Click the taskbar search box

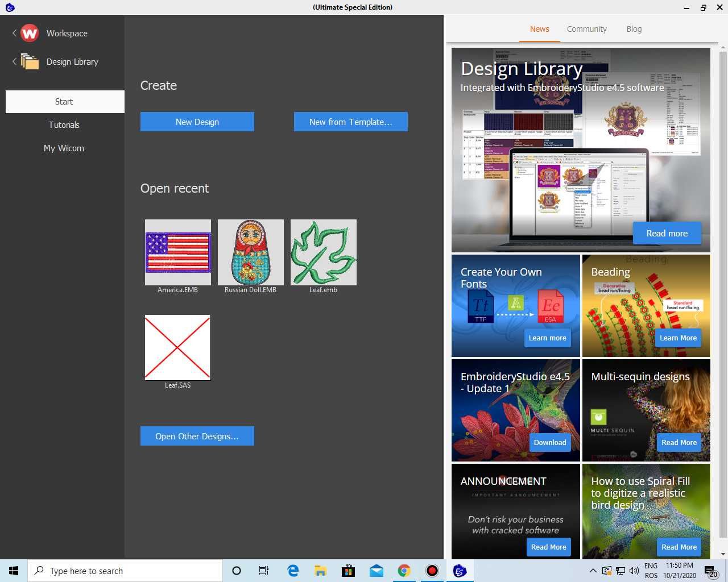[125, 571]
